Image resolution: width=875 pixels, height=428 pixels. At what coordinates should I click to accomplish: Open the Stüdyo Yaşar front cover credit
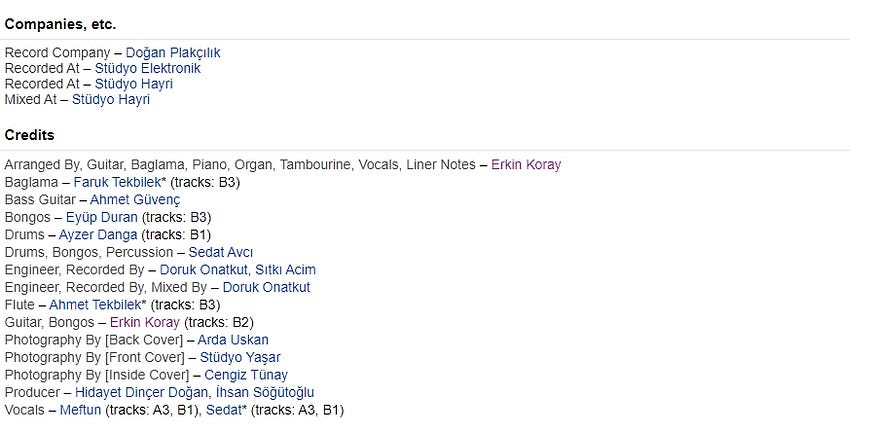(240, 357)
